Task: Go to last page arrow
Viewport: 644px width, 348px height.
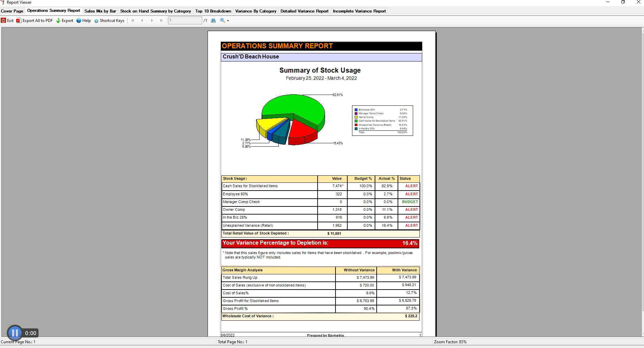Action: coord(161,21)
